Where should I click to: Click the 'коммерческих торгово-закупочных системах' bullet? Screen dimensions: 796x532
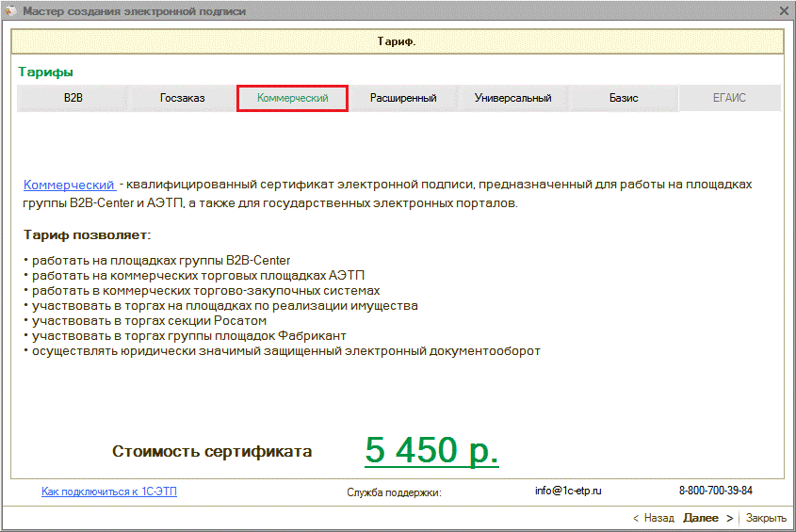coord(202,291)
